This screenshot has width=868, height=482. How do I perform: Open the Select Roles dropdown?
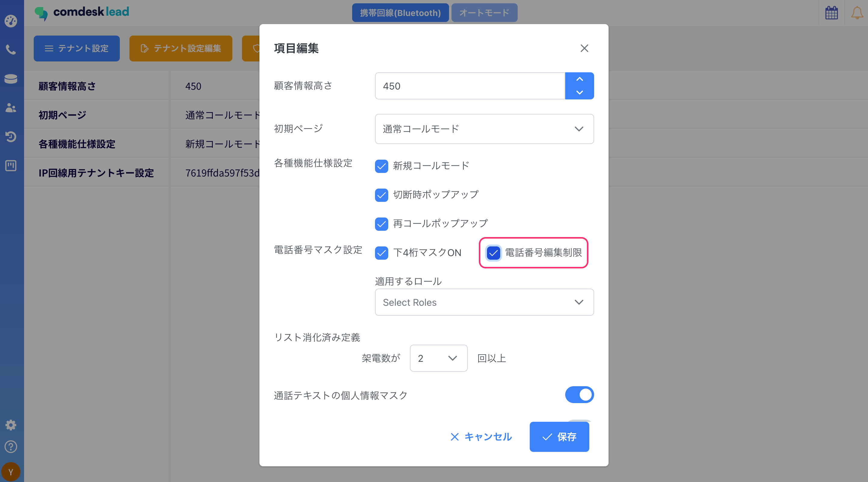pyautogui.click(x=484, y=302)
